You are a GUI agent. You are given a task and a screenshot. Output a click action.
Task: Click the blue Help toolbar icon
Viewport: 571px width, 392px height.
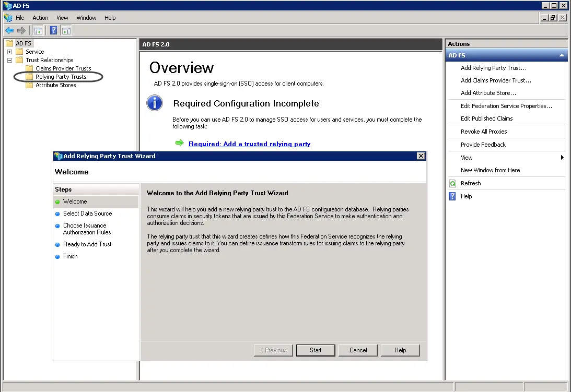click(x=53, y=31)
